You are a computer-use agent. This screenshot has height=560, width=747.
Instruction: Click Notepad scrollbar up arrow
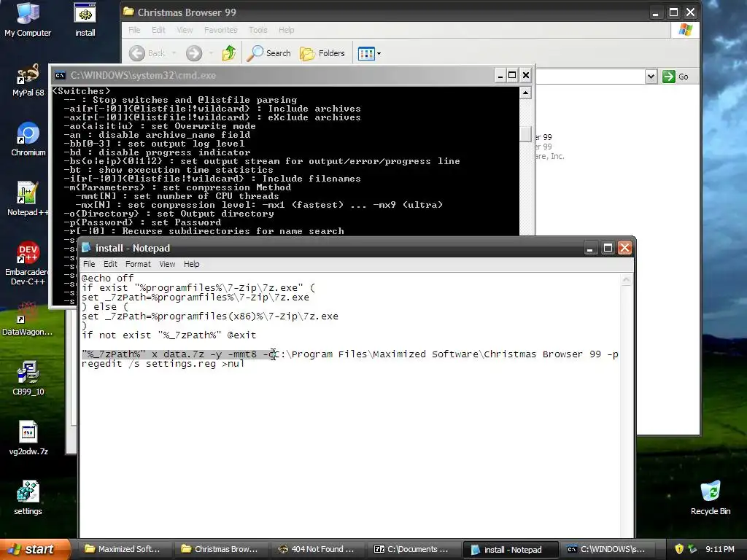627,280
